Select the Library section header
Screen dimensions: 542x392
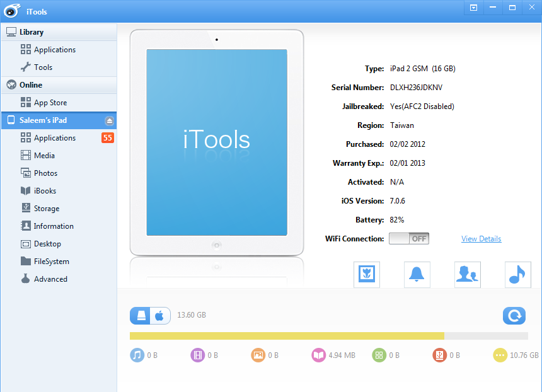tap(59, 32)
